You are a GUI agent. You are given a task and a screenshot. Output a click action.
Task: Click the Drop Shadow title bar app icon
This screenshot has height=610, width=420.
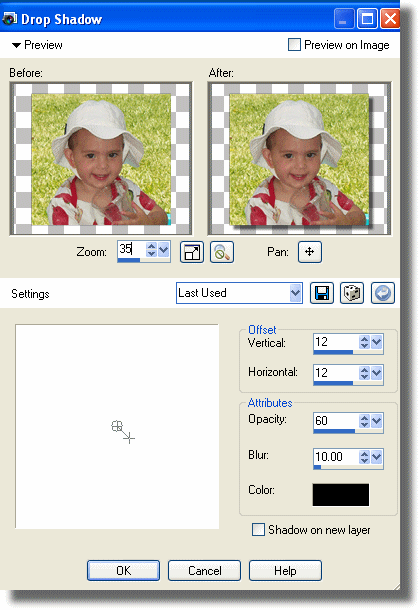coord(9,18)
